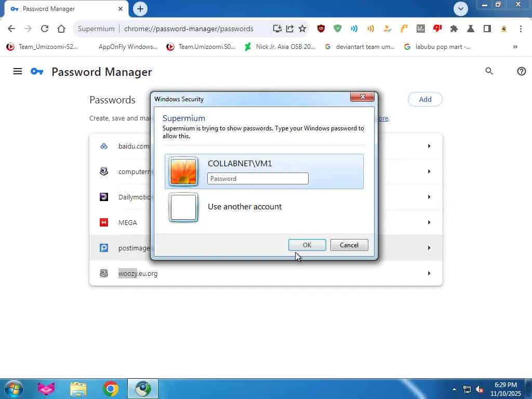
Task: Expand the Dailymotion entry arrow
Action: click(x=429, y=197)
